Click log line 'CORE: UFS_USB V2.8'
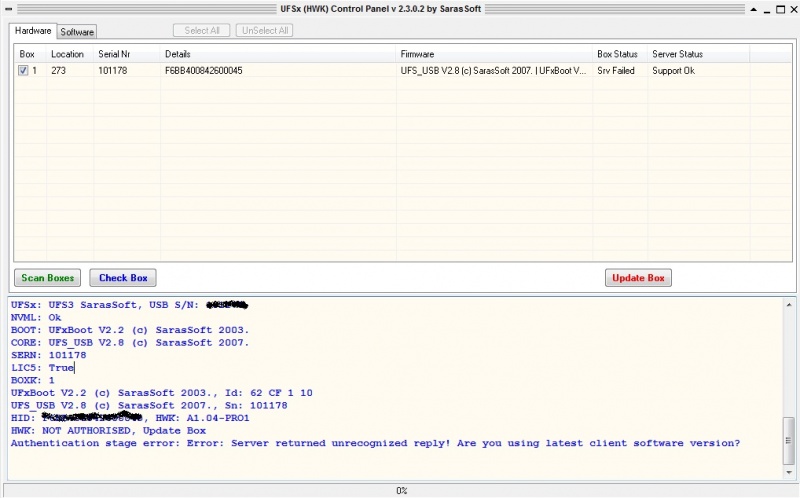The image size is (800, 498). coord(130,342)
